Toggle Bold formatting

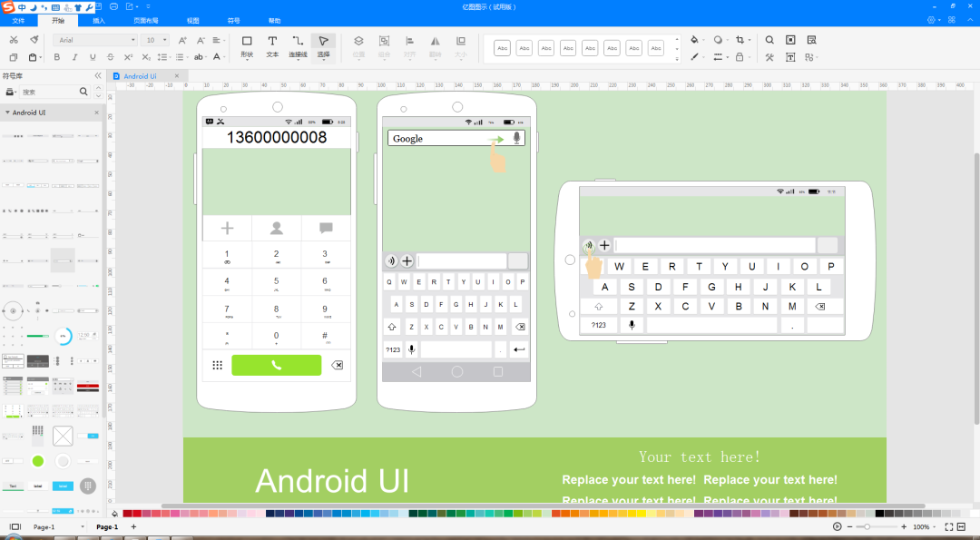coord(57,57)
